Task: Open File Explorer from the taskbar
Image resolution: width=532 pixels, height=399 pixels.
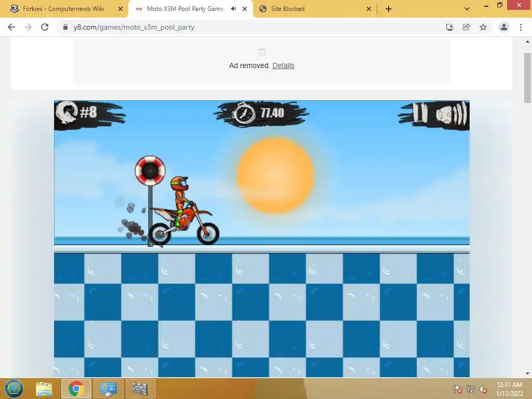Action: 44,389
